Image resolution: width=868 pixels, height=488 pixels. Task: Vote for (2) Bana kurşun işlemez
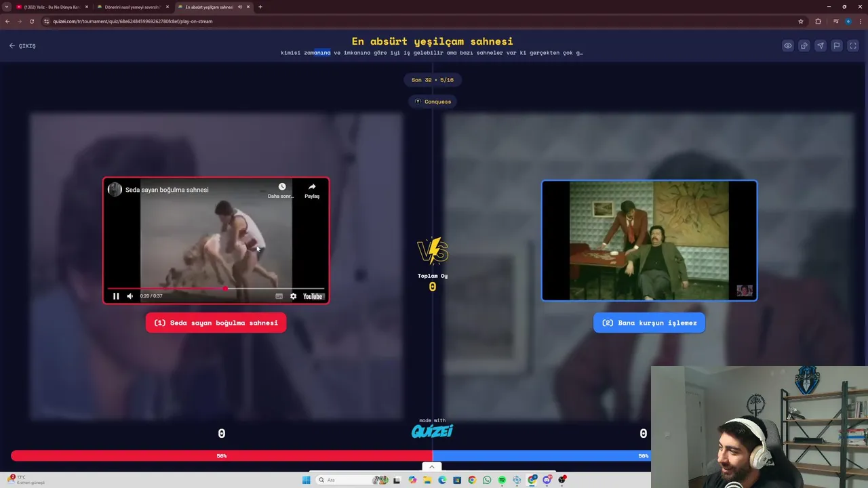pos(649,323)
